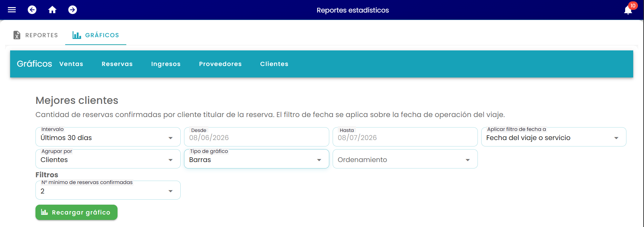Switch to the Reportes tab
This screenshot has height=227, width=644.
(x=36, y=35)
